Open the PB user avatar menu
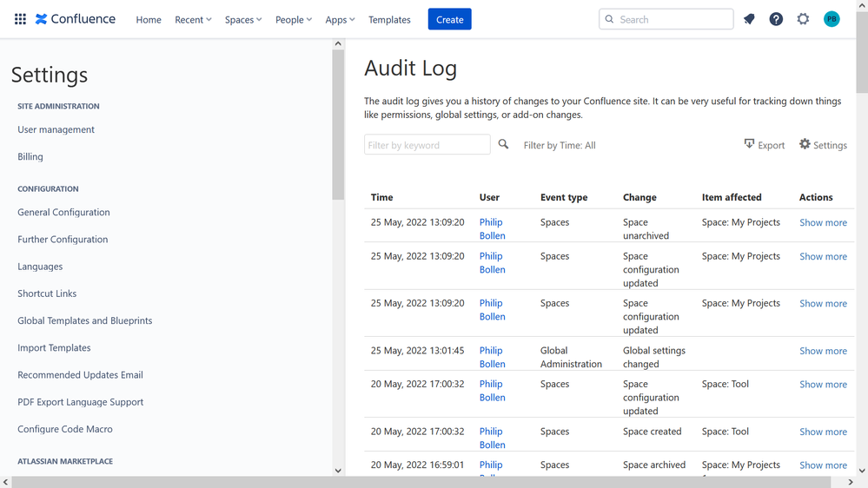 point(832,19)
